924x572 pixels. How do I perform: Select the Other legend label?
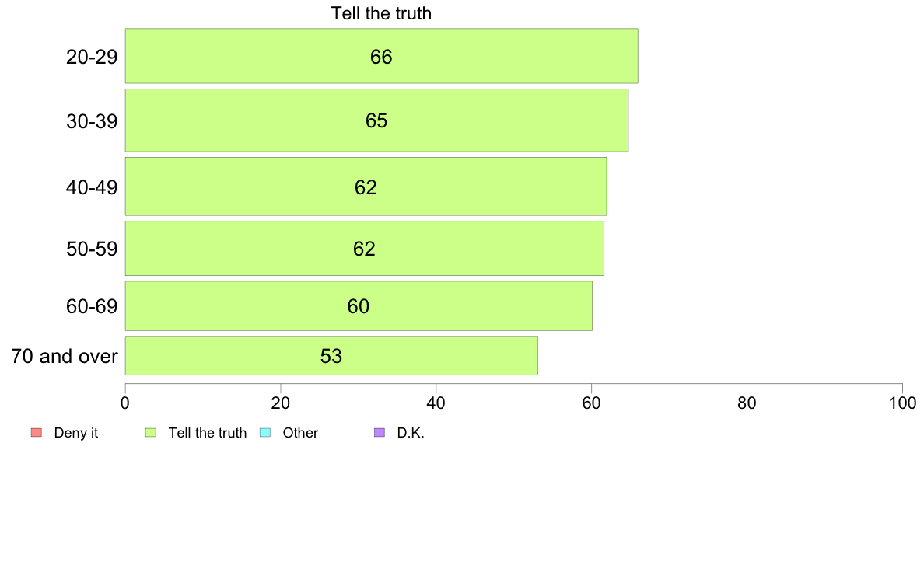click(x=300, y=433)
